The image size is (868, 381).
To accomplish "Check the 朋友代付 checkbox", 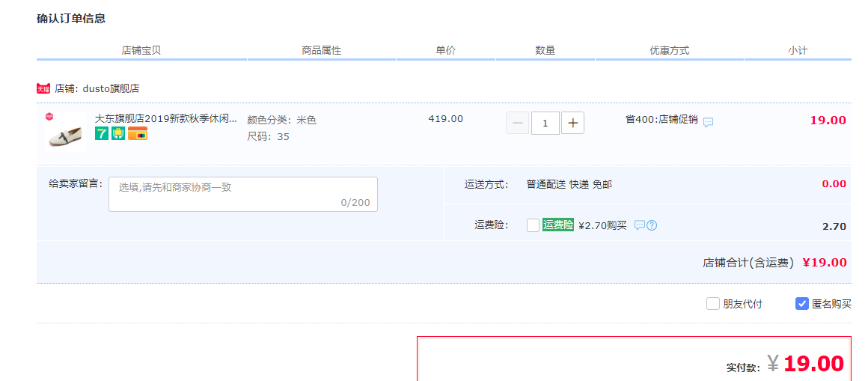I will (712, 303).
